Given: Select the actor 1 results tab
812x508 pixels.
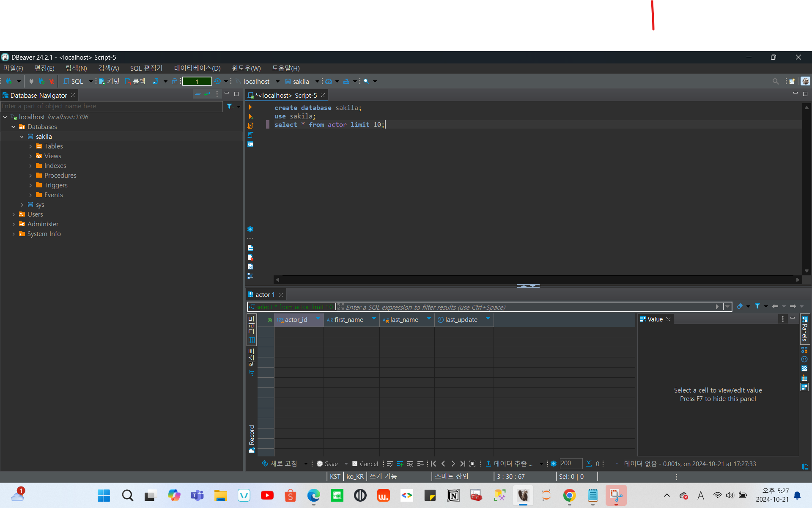Looking at the screenshot, I should tap(265, 295).
